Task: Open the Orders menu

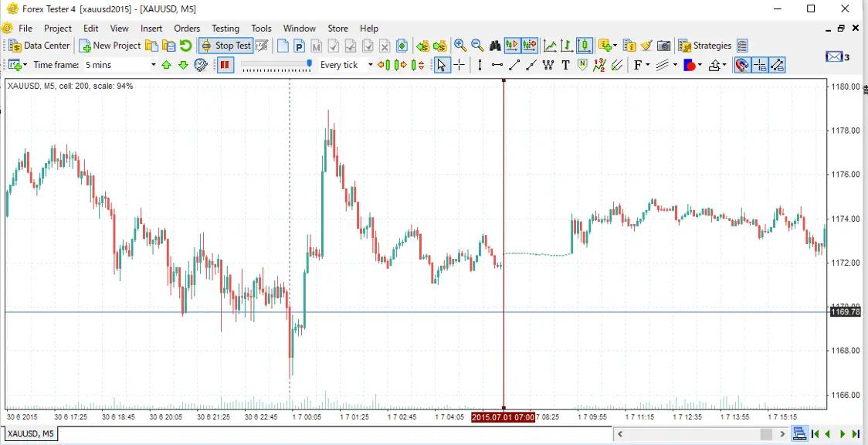Action: click(x=187, y=29)
